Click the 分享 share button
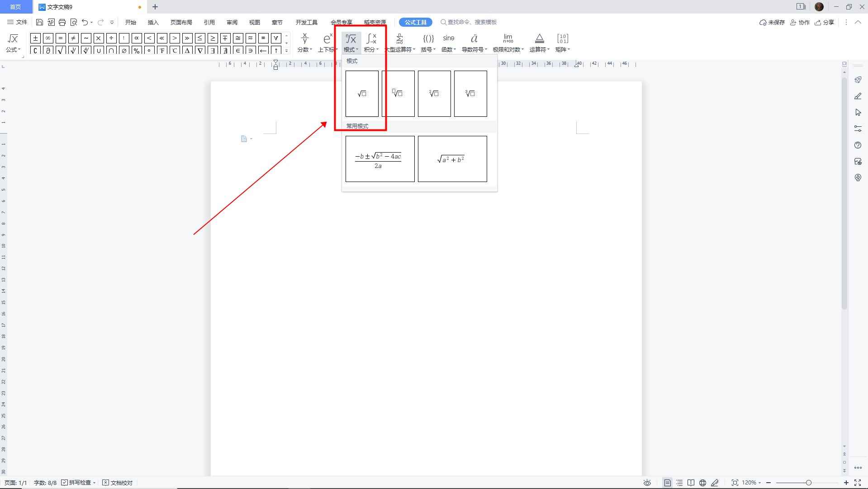868x489 pixels. coord(824,22)
